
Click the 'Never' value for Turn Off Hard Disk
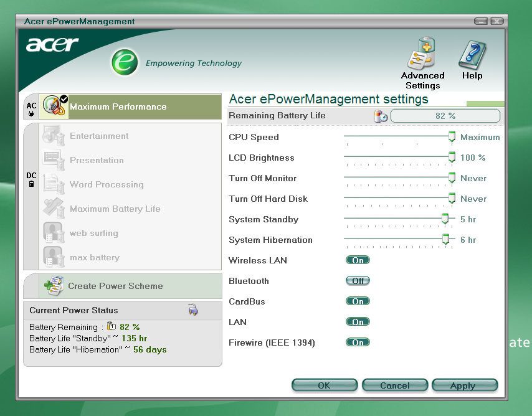(473, 199)
